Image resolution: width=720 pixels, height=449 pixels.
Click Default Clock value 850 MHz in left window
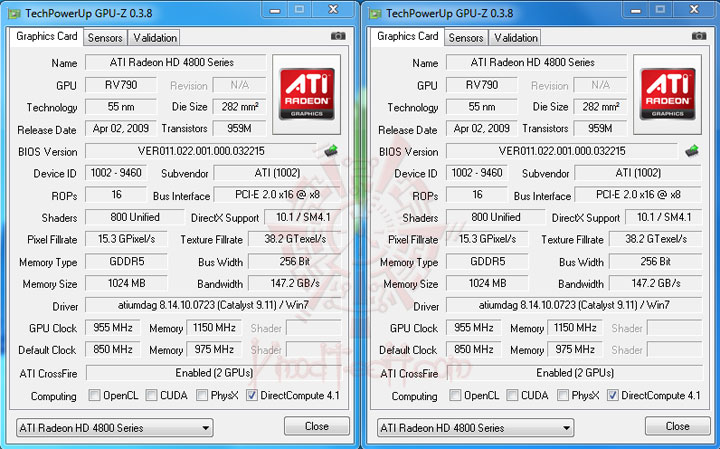click(112, 349)
